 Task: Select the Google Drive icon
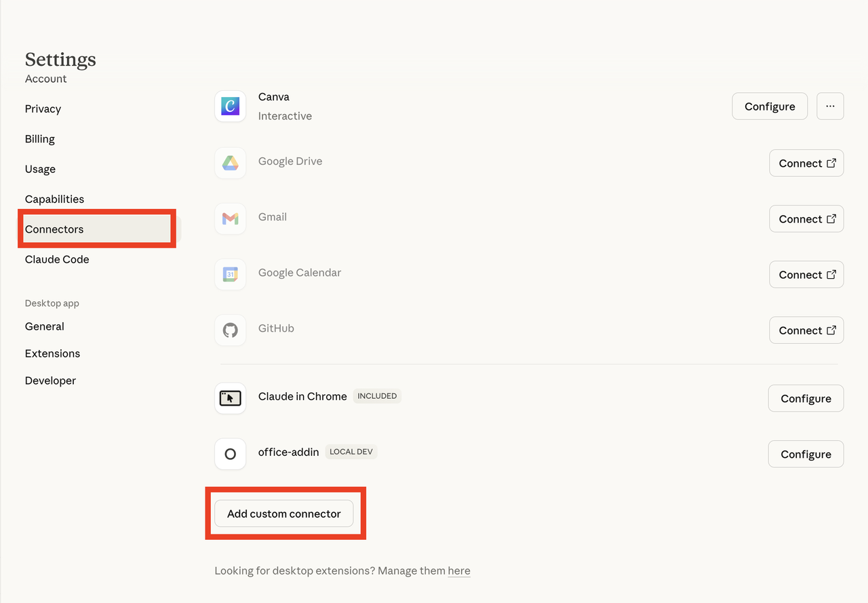[x=230, y=163]
